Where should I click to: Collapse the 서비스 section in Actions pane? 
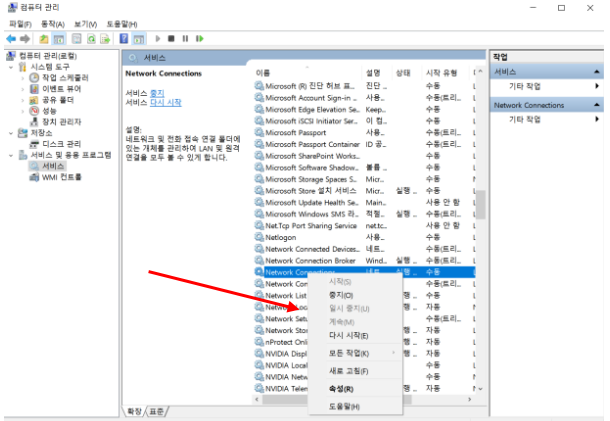tap(596, 72)
